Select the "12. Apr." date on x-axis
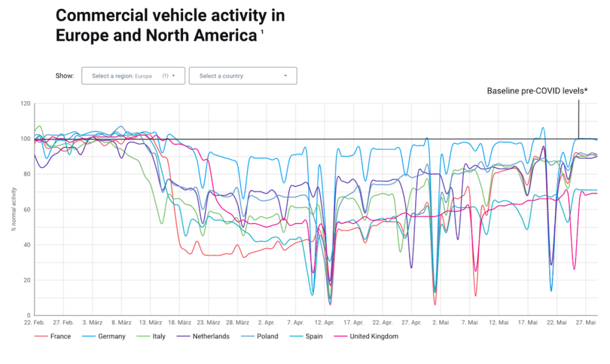610x364 pixels. pyautogui.click(x=324, y=322)
